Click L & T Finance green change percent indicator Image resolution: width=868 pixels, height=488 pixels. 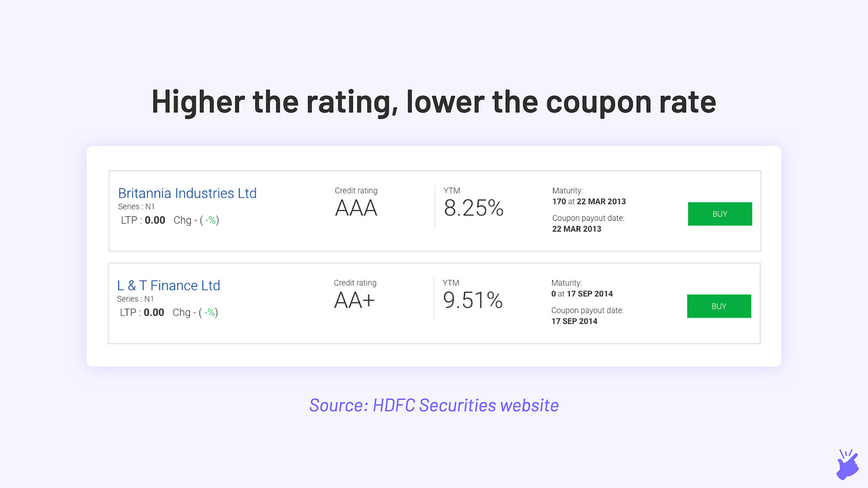209,313
